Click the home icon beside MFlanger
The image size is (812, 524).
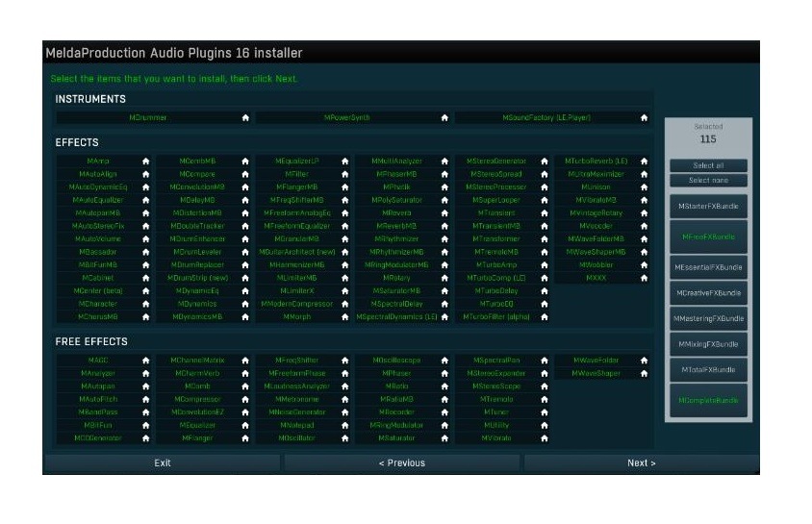point(245,438)
